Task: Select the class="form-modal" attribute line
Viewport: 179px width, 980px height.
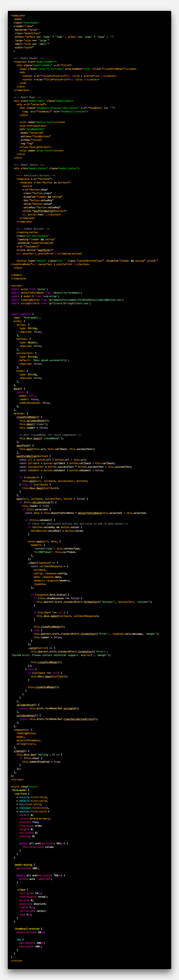Action: [26, 23]
